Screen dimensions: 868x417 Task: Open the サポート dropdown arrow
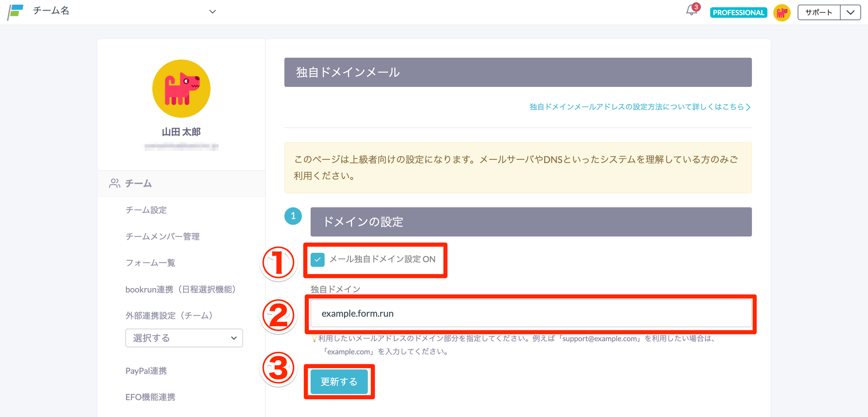coord(850,12)
